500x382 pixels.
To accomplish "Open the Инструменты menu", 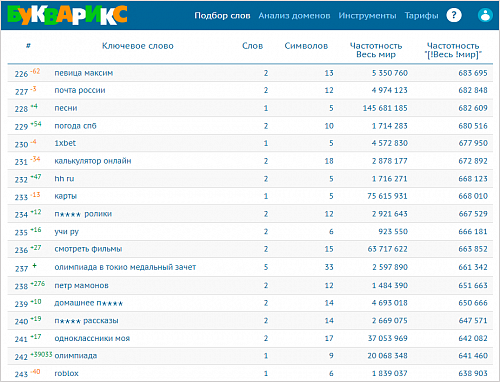I will pos(367,16).
